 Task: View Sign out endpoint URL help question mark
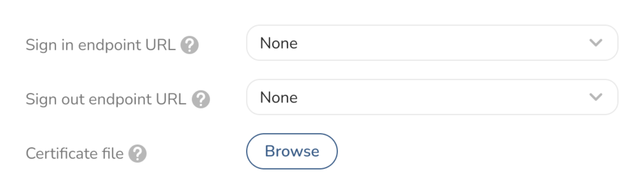coord(201,99)
